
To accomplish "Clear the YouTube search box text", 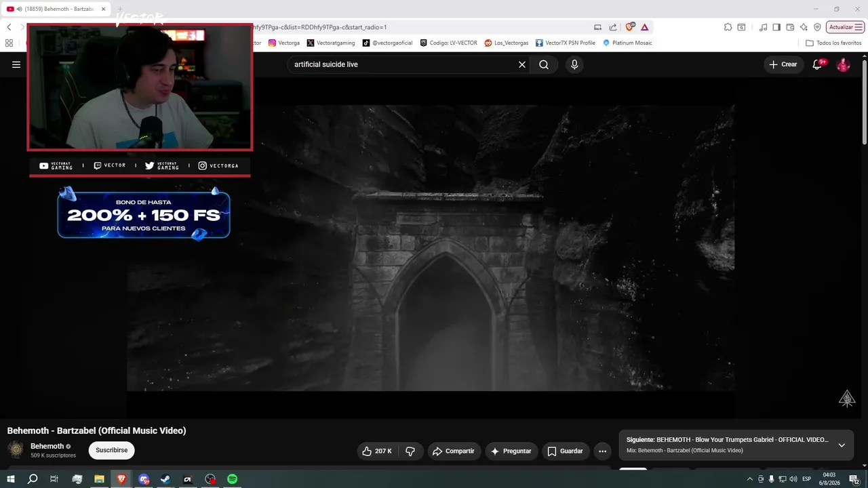I will [x=522, y=64].
